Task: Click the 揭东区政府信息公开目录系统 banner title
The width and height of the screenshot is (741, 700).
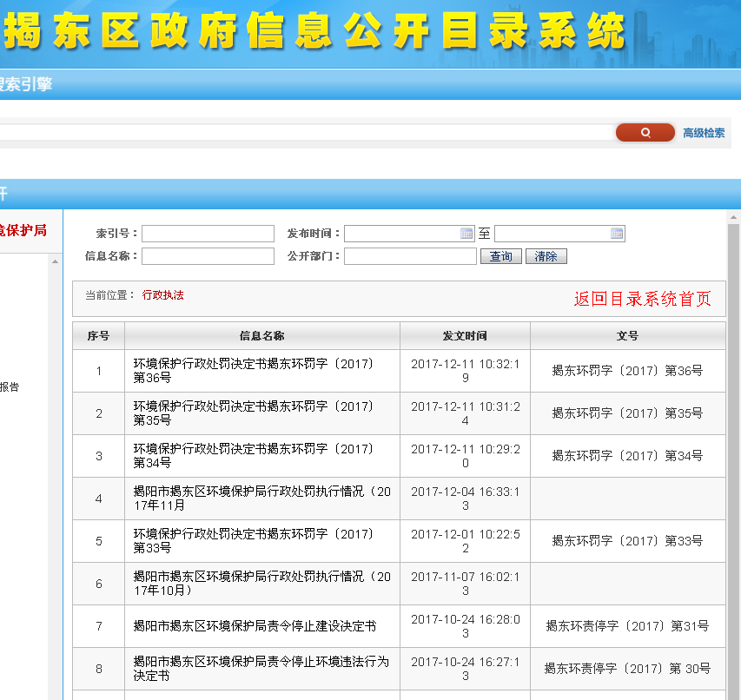Action: coord(314,31)
